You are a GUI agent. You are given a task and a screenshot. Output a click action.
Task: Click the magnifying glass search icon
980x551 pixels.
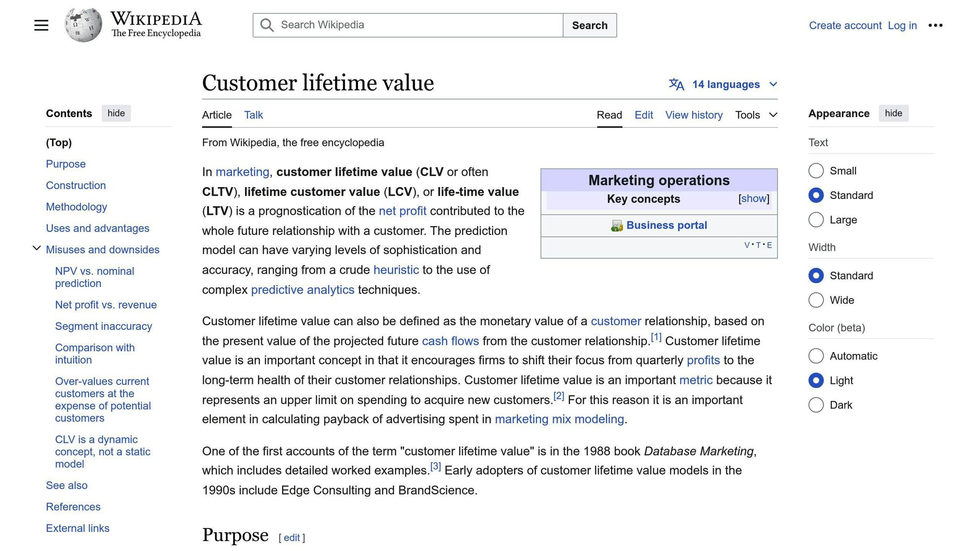tap(267, 25)
